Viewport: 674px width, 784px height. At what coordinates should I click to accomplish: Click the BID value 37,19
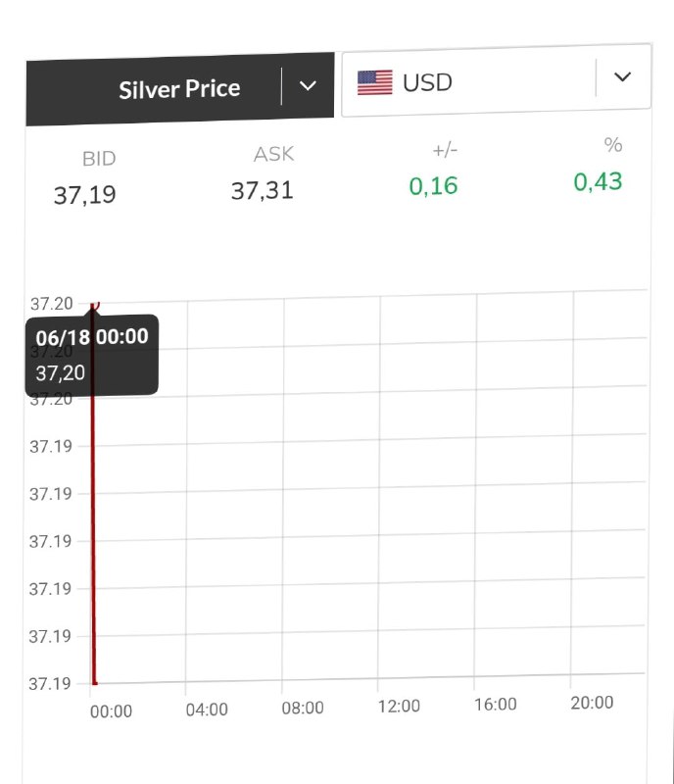85,195
